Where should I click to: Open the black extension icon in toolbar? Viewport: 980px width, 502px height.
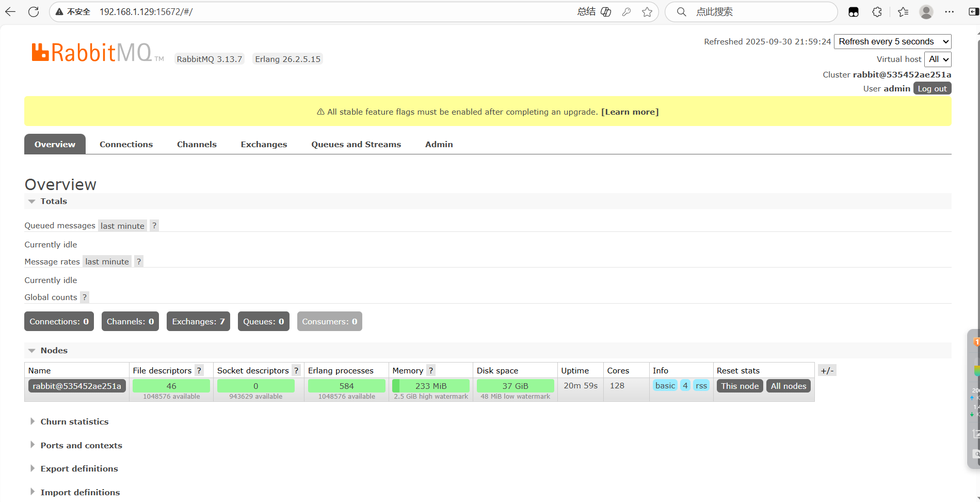(x=854, y=12)
